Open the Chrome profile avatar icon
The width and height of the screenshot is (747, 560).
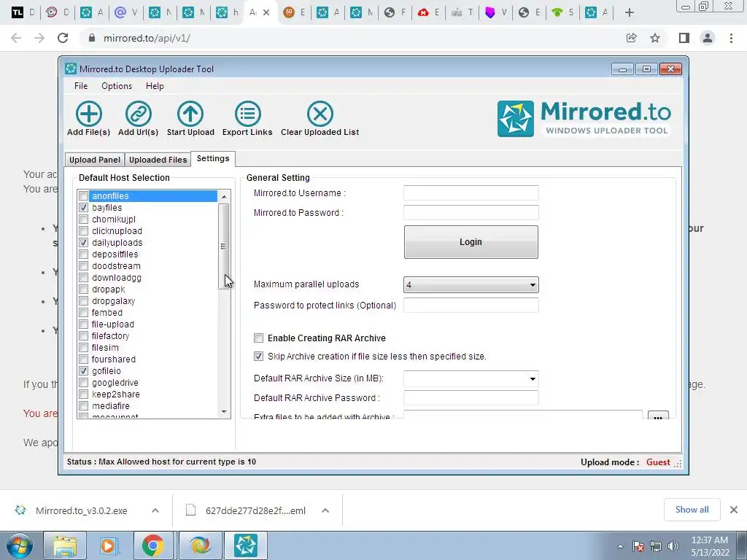click(708, 38)
